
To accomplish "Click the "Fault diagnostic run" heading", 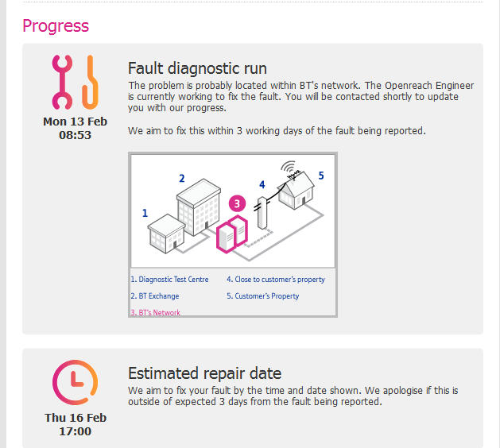I will (x=197, y=68).
